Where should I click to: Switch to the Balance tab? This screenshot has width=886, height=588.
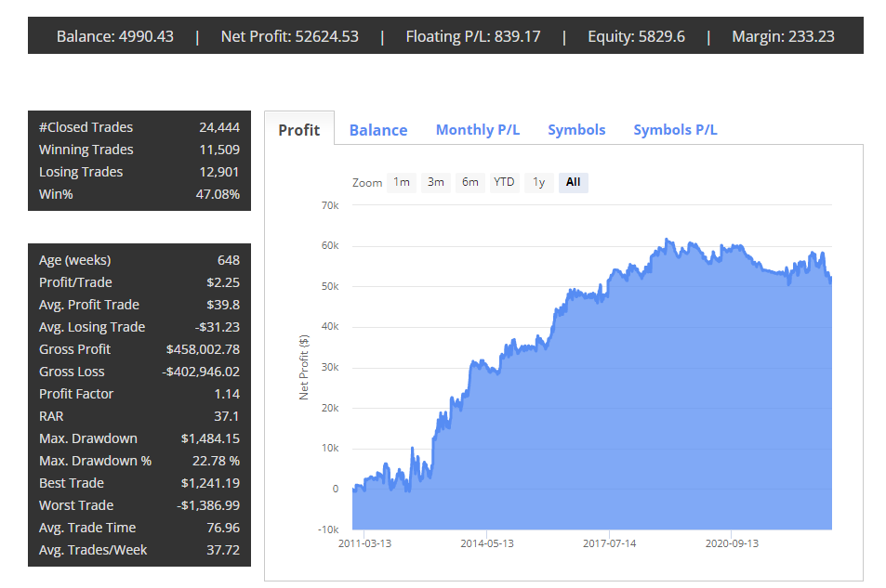[377, 130]
